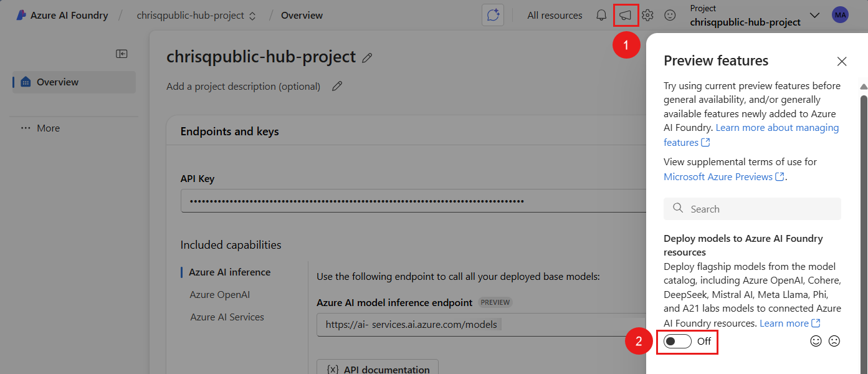Screen dimensions: 868x374
Task: Open the settings gear icon
Action: pos(647,16)
